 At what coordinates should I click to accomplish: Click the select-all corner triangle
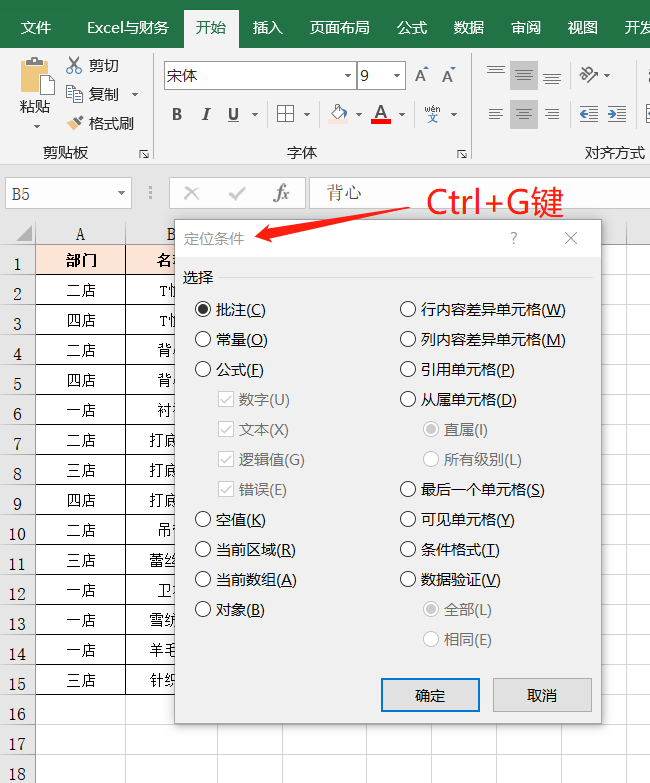click(23, 233)
